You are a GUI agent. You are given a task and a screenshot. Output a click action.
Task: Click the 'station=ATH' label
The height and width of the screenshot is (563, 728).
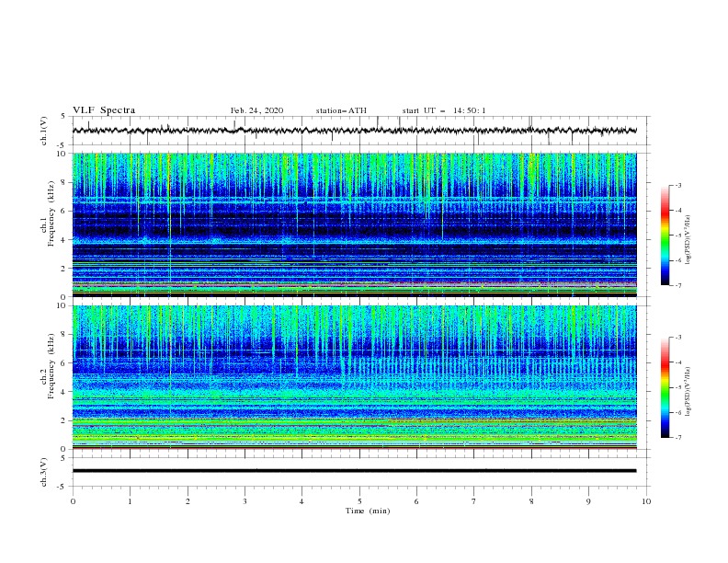point(341,110)
